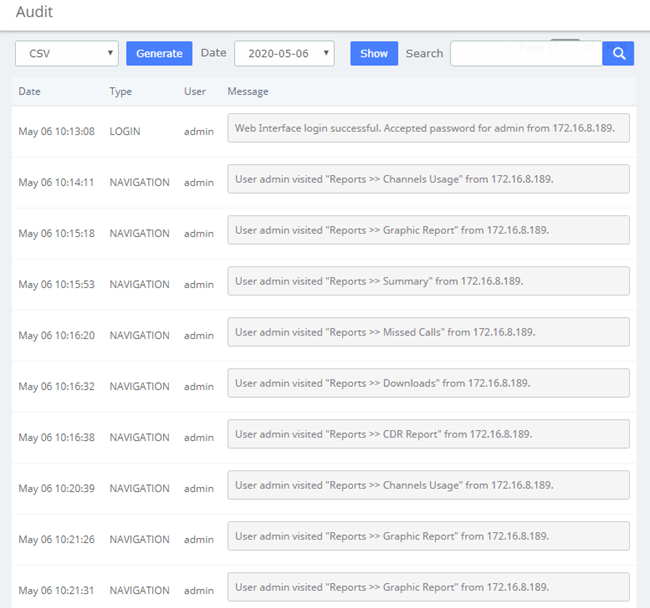Select the Channels Usage message at 10:20:39
Image resolution: width=650 pixels, height=608 pixels.
pyautogui.click(x=429, y=485)
